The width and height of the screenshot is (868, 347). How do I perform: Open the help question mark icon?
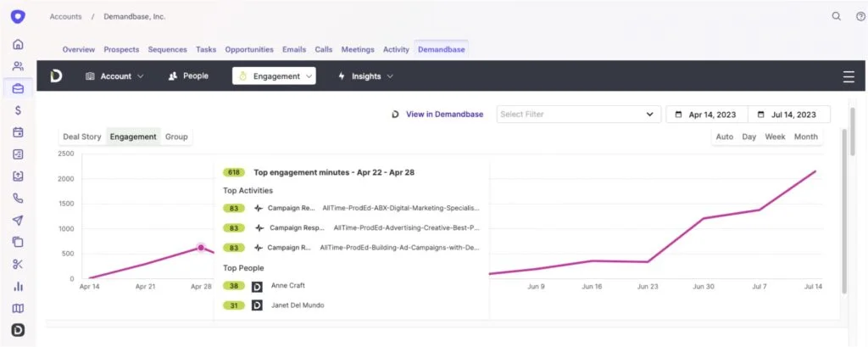[x=860, y=17]
